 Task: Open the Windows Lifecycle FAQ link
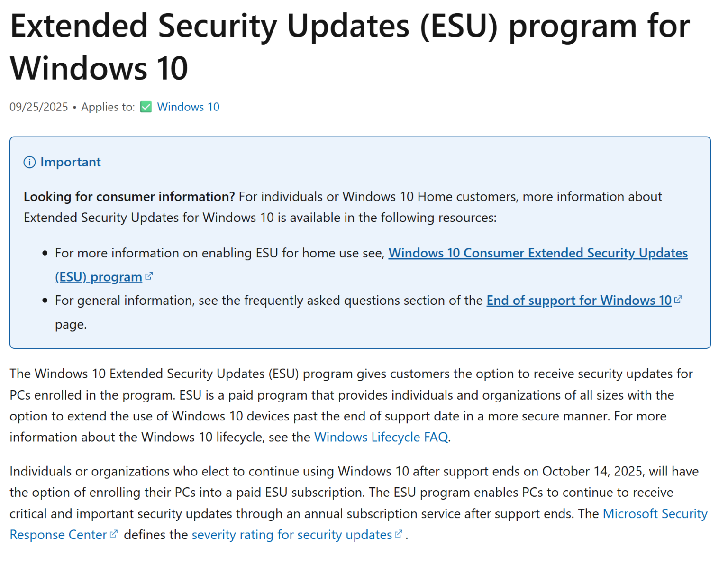click(381, 437)
